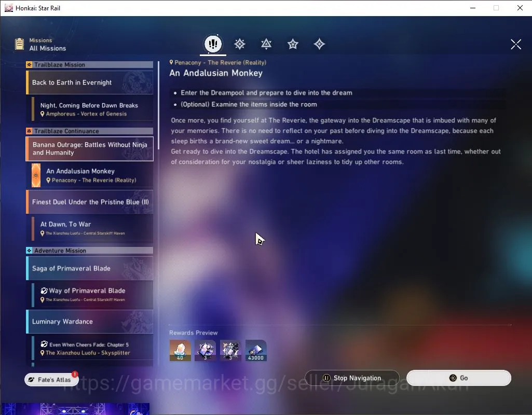Click the location pin icon in mission detail header
This screenshot has height=415, width=532.
(171, 62)
